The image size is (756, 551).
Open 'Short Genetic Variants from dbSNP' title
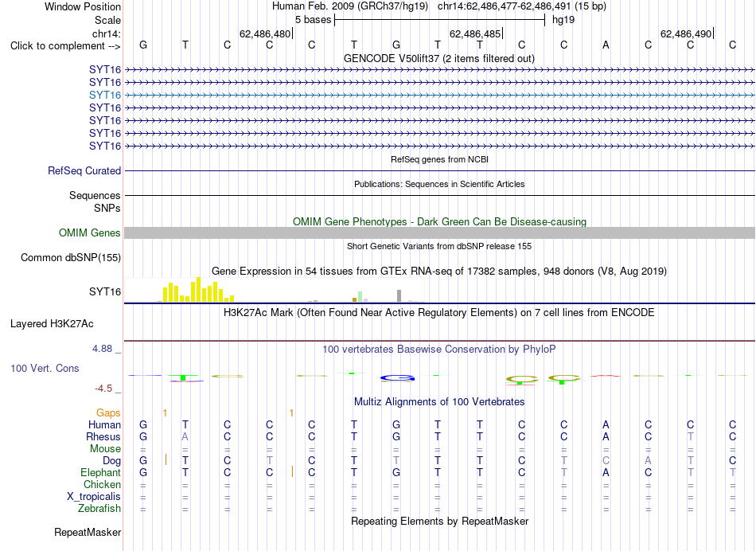click(x=439, y=246)
